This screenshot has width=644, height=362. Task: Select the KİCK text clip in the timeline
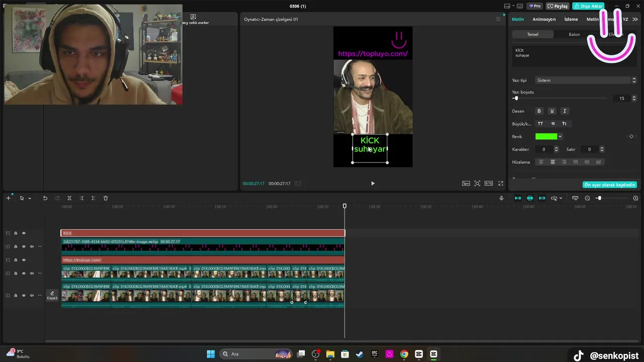203,233
